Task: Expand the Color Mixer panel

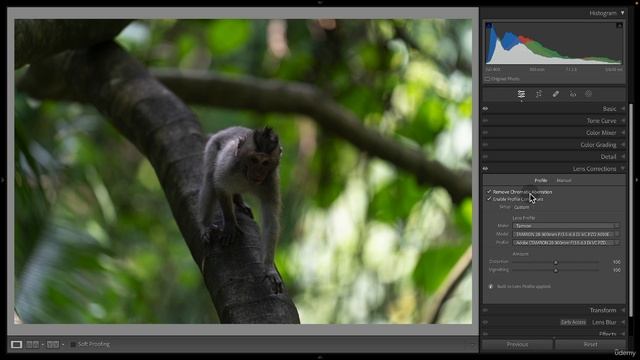Action: (x=623, y=133)
